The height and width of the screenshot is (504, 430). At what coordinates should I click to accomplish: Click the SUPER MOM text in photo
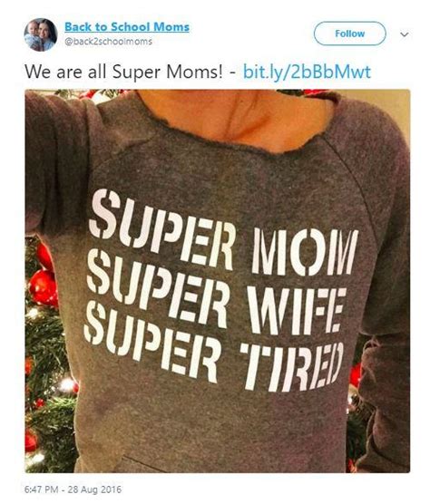(223, 233)
